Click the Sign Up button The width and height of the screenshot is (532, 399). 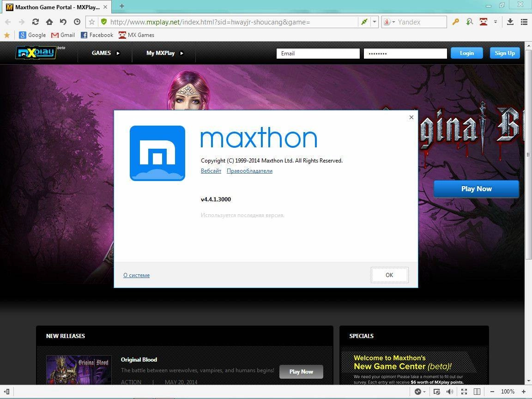point(505,53)
